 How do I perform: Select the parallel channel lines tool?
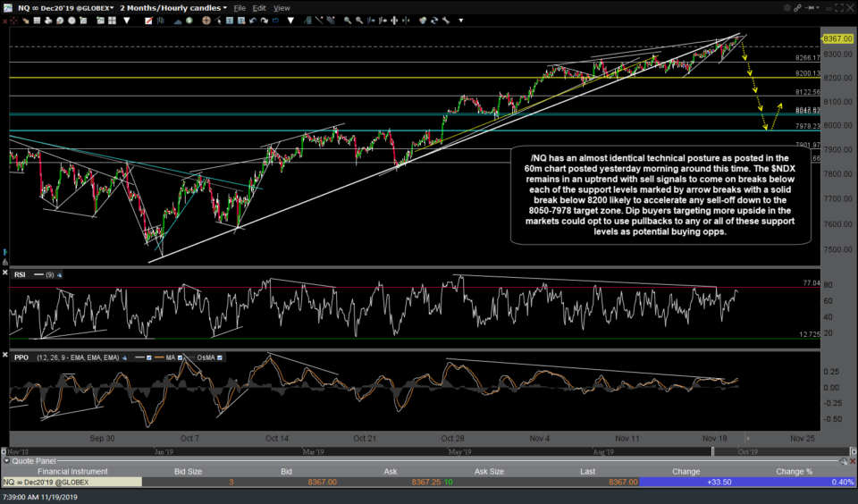click(331, 21)
